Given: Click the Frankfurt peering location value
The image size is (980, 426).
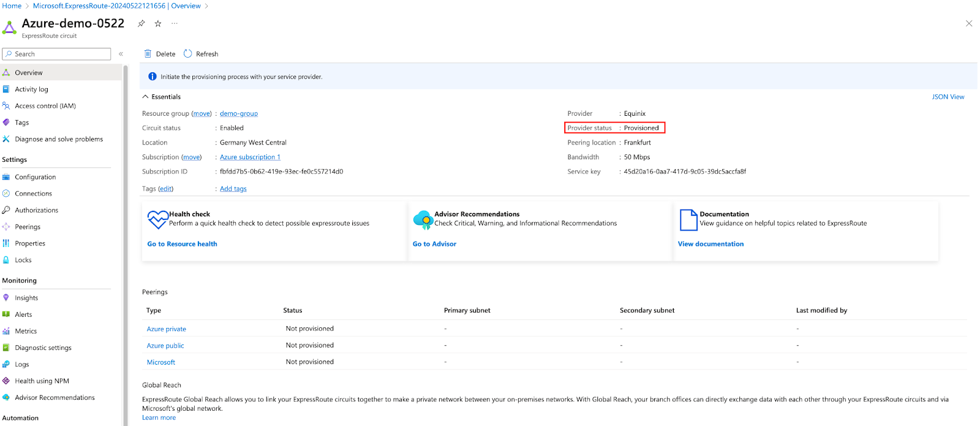Looking at the screenshot, I should pos(638,142).
